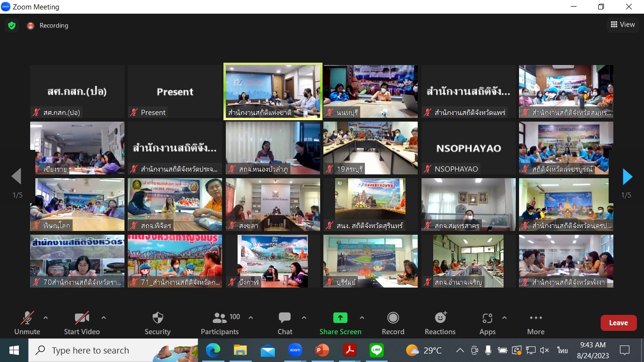644x362 pixels.
Task: Go to next page of video gallery
Action: (x=627, y=177)
